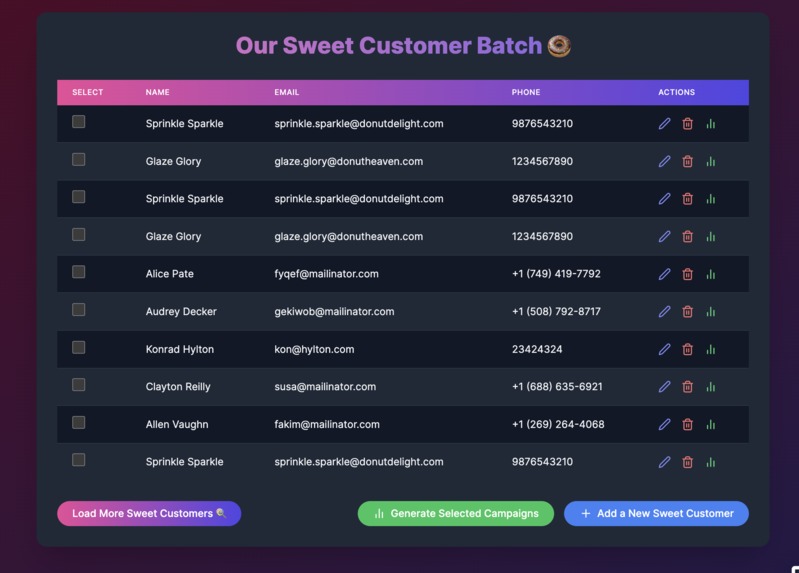Screen dimensions: 799x573
Task: Open chart for Glaze Glory above Alice Pate
Action: (x=711, y=237)
